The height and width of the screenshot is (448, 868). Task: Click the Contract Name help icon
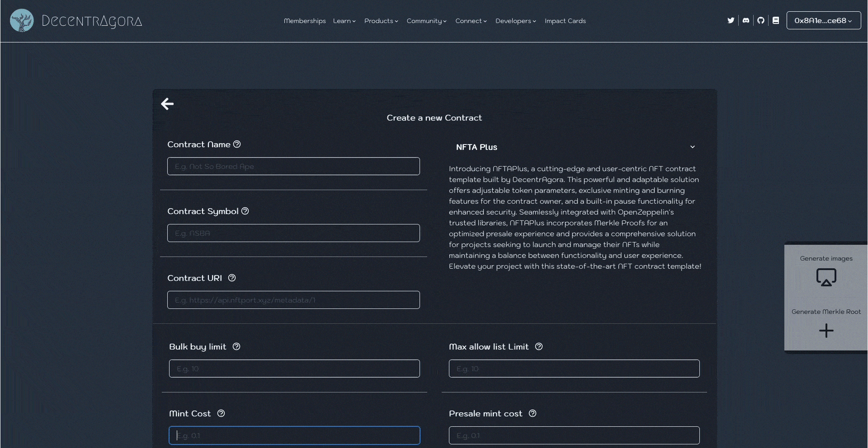[237, 144]
